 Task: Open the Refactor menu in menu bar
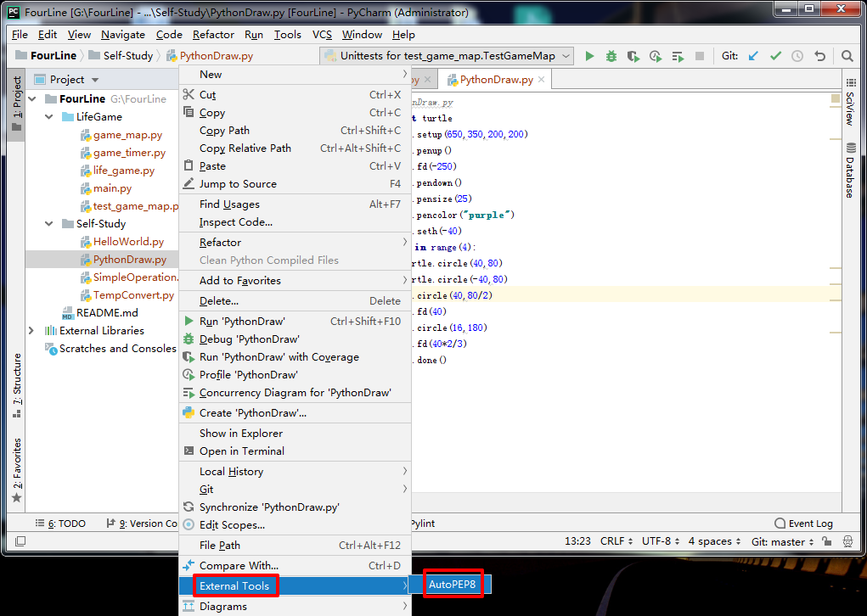pyautogui.click(x=213, y=35)
